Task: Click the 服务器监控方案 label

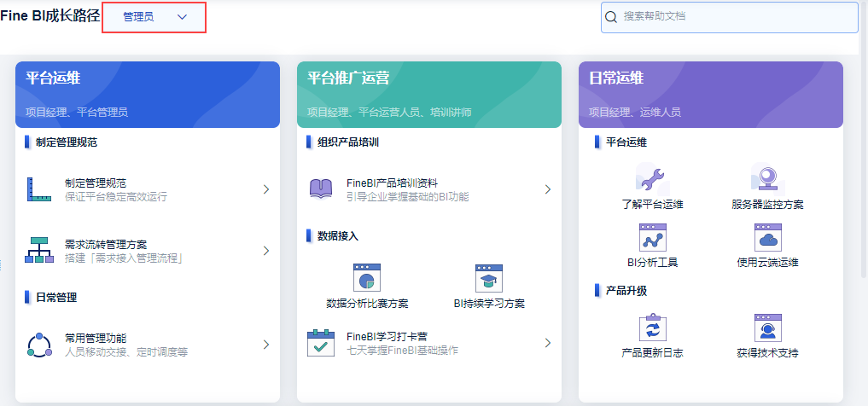Action: tap(767, 205)
